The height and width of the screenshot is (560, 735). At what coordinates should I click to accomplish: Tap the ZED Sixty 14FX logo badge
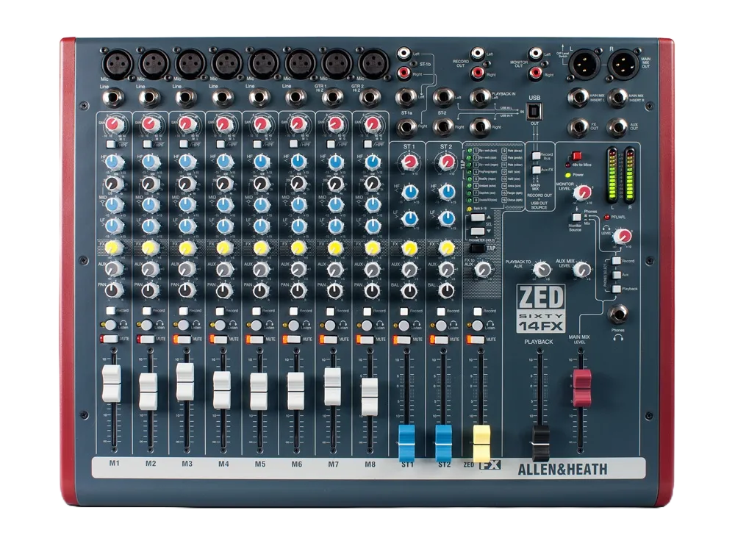[x=540, y=309]
